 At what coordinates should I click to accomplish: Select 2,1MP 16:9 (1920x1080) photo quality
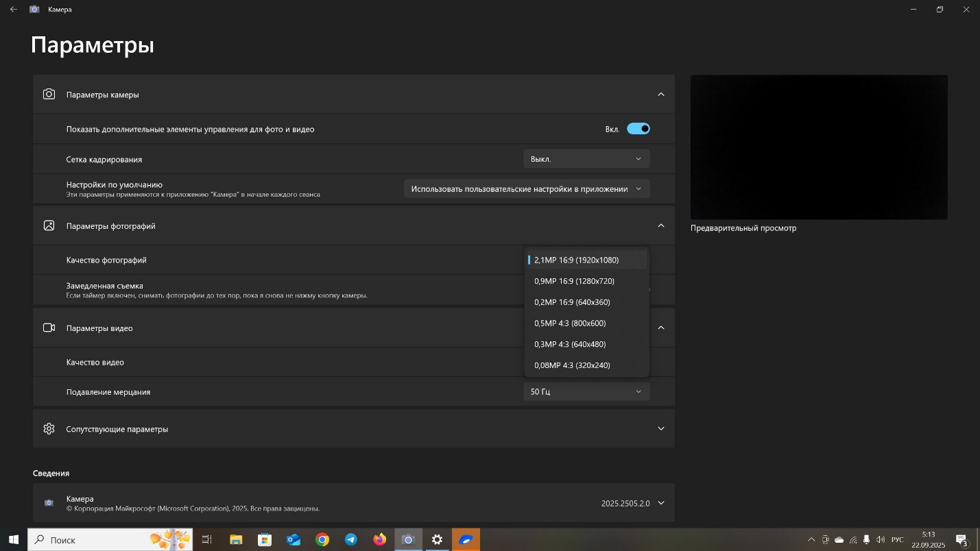[586, 260]
